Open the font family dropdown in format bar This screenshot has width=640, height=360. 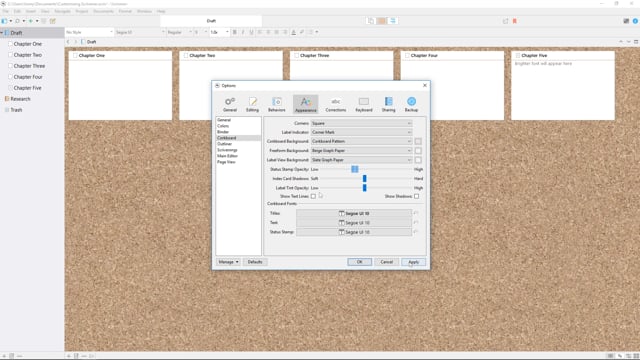(140, 32)
